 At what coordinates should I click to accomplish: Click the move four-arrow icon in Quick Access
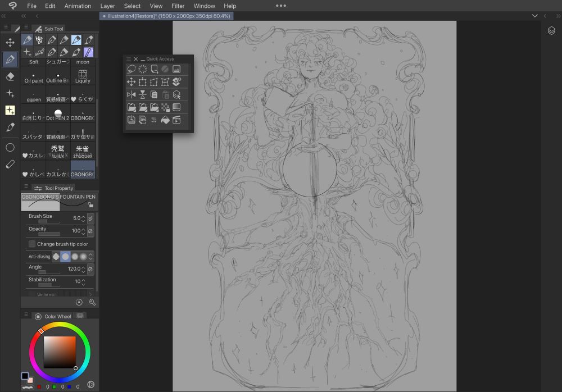(x=131, y=82)
